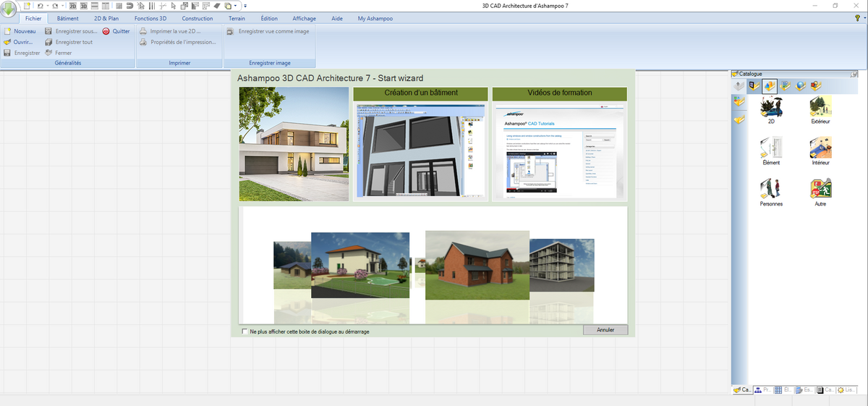The height and width of the screenshot is (406, 868).
Task: Open the Personnes catalogue folder
Action: coord(771,193)
